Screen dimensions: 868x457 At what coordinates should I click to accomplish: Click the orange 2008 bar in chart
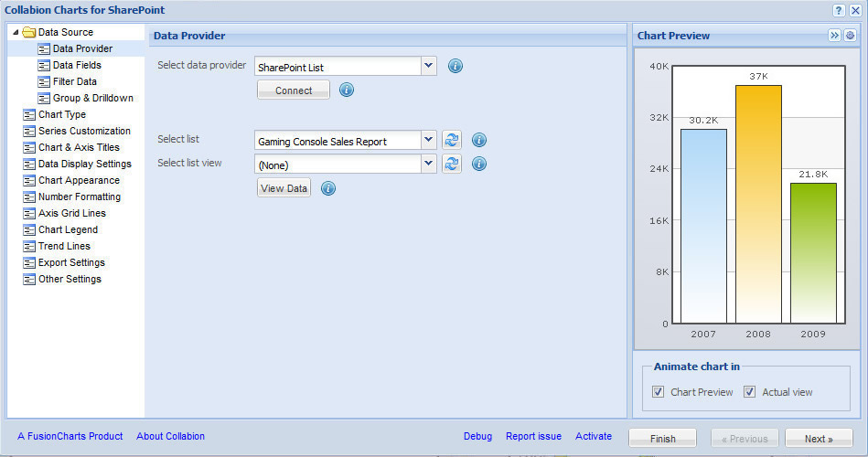[x=758, y=204]
